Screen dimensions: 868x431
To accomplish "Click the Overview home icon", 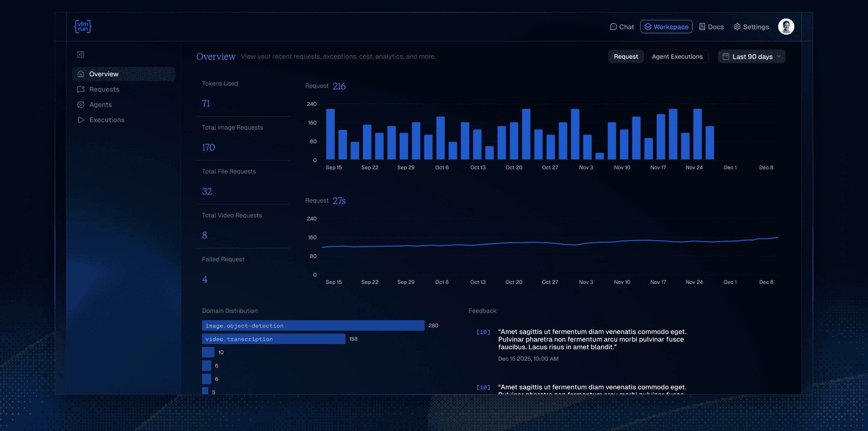I will pos(81,74).
